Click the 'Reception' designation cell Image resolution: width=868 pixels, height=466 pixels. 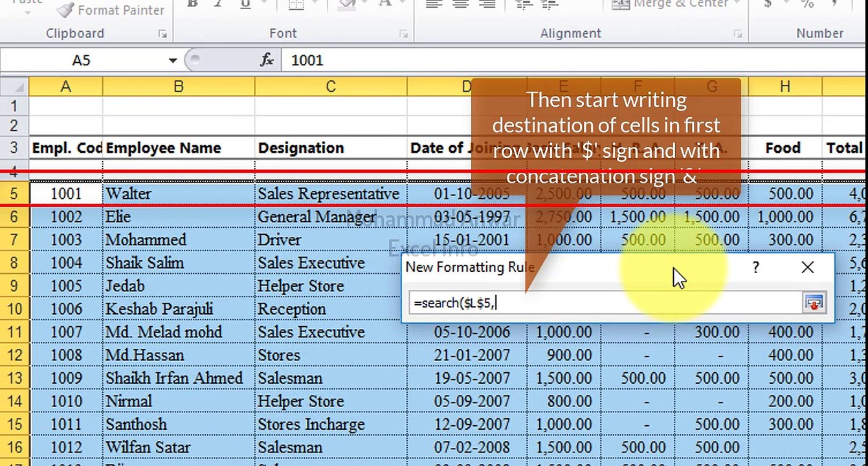coord(331,309)
